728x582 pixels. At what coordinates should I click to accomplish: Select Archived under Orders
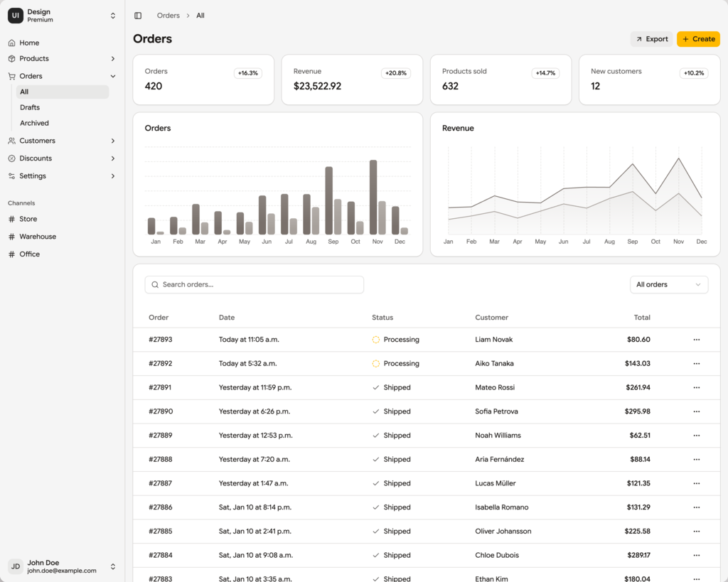coord(34,123)
